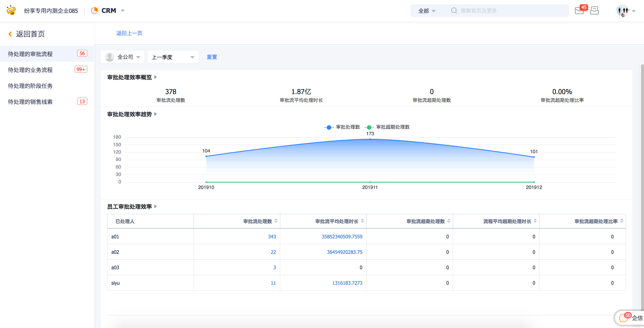Click the 56 badge on approvals
Viewport: 644px width, 328px height.
coord(82,53)
